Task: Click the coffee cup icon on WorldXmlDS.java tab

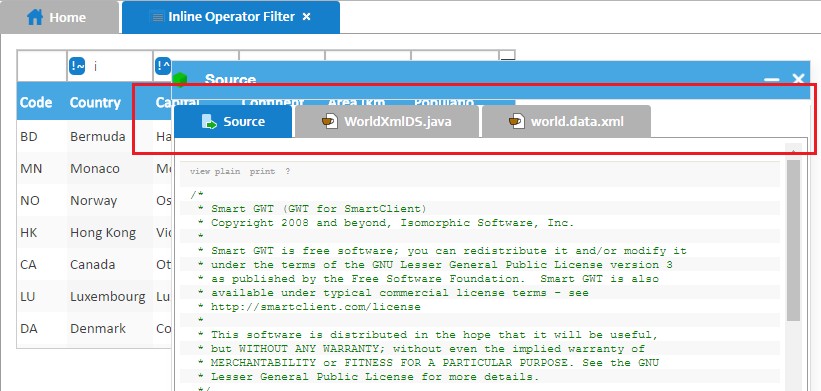Action: 329,121
